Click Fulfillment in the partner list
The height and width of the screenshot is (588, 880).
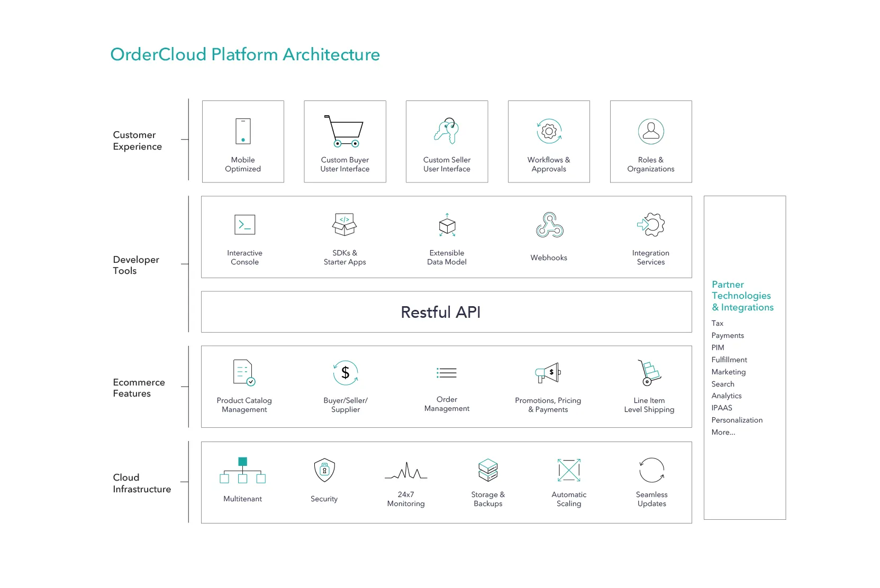pos(729,360)
